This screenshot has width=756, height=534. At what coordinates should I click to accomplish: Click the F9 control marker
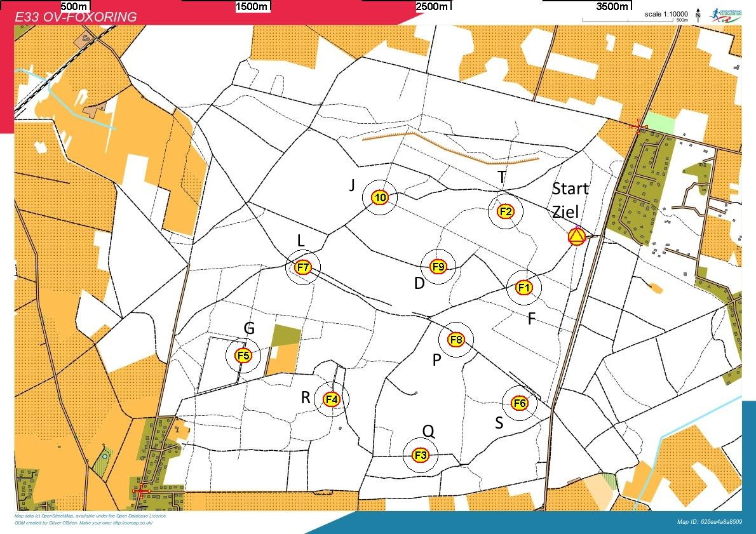pos(438,266)
